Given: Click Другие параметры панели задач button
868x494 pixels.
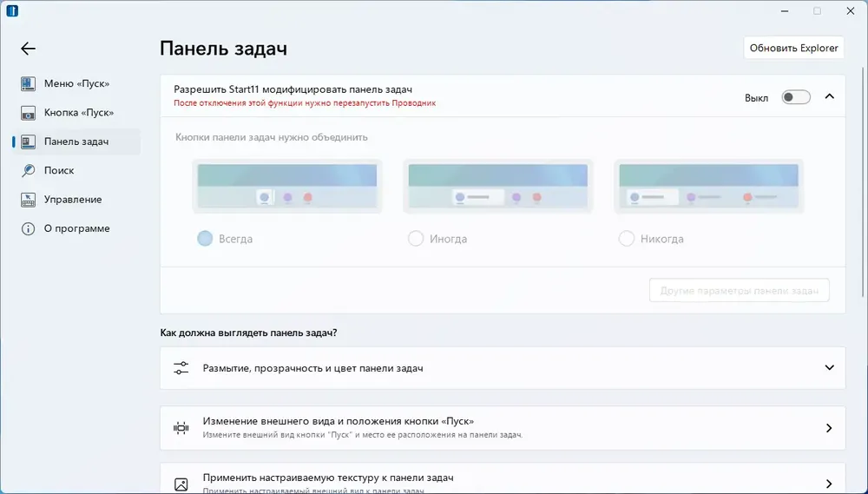Looking at the screenshot, I should tap(739, 291).
